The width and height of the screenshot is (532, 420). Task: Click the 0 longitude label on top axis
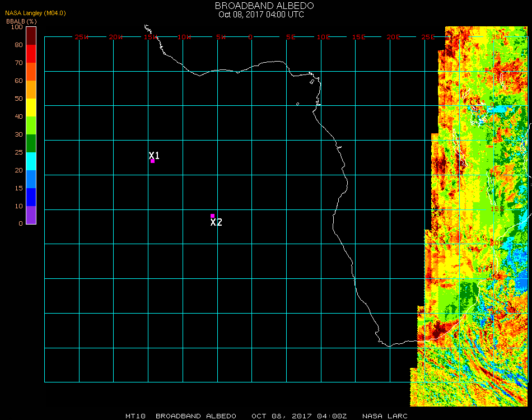click(250, 37)
